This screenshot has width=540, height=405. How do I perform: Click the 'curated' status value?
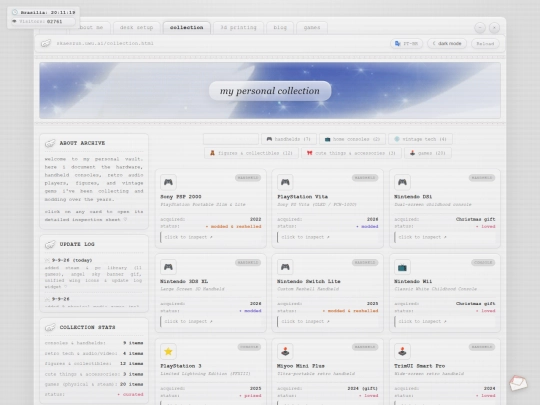131,394
